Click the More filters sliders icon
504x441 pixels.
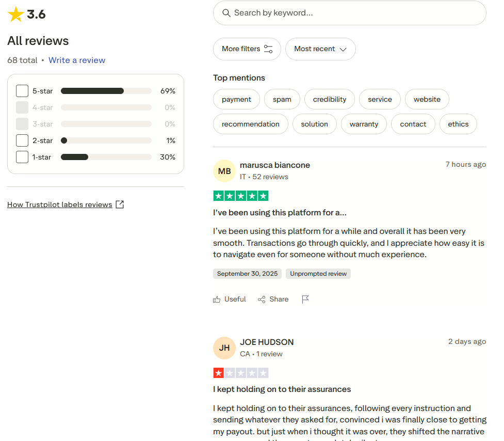pos(268,49)
